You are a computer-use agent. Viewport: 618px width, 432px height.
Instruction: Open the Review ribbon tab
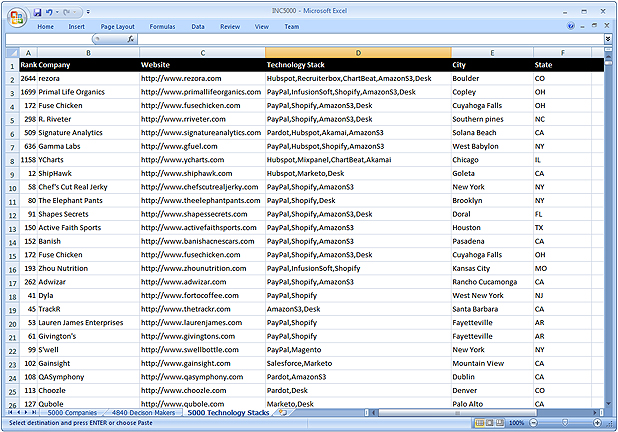(x=230, y=26)
